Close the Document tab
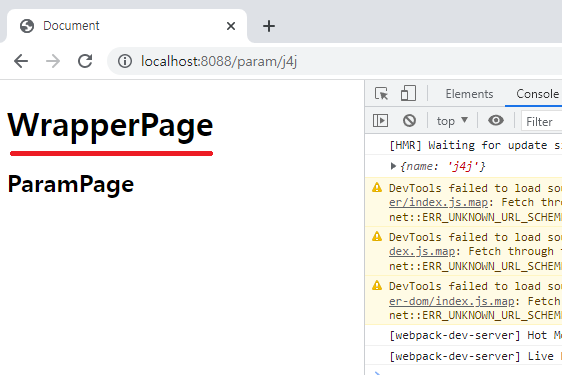This screenshot has width=565, height=375. coord(231,26)
